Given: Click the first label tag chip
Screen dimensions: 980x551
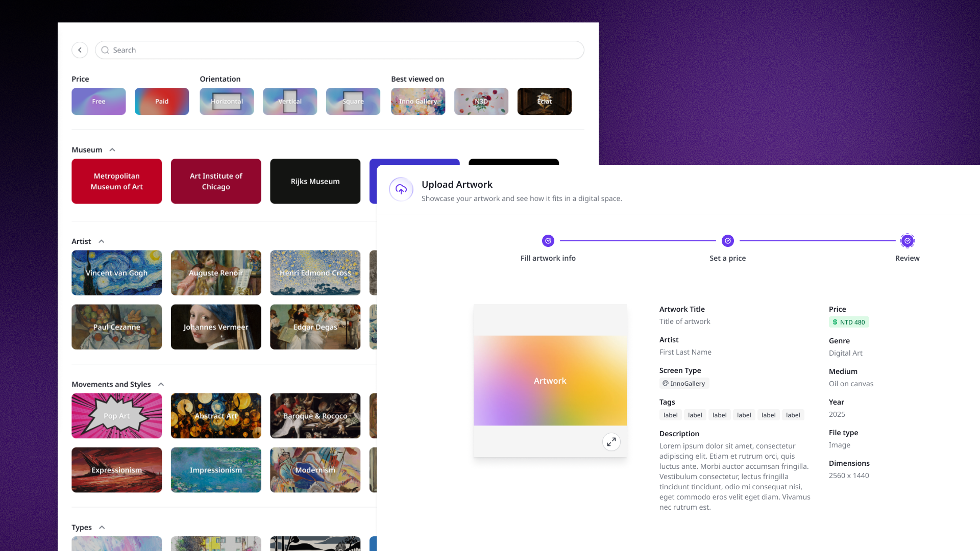Looking at the screenshot, I should click(671, 415).
